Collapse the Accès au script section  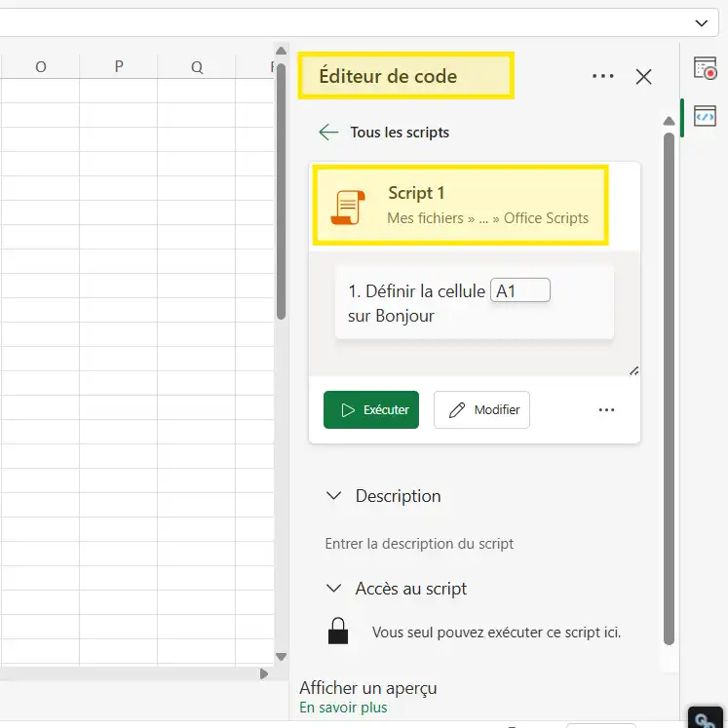[334, 589]
